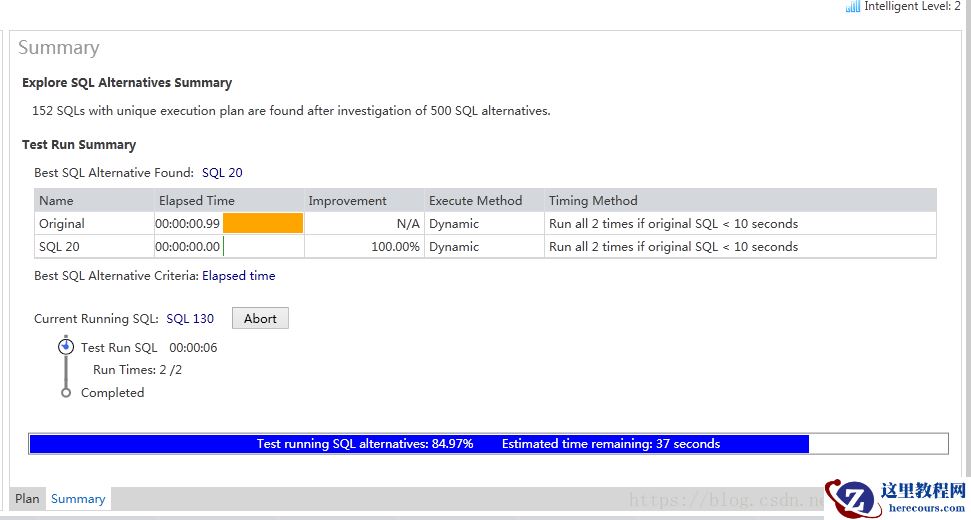Switch to the Plan tab
This screenshot has height=520, width=971.
[27, 498]
